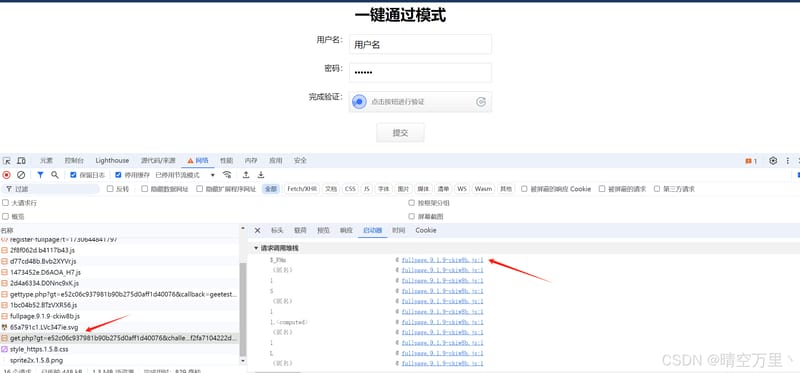
Task: Click the captcha verification circle button
Action: (359, 102)
